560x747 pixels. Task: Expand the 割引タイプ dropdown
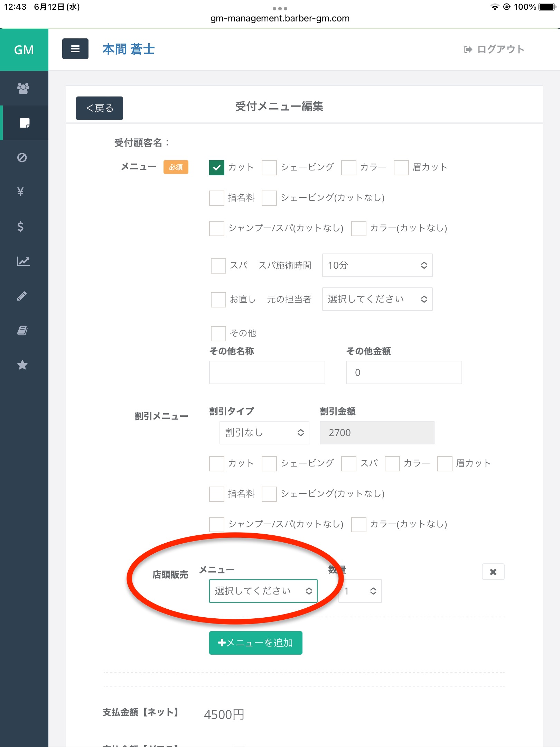(264, 433)
